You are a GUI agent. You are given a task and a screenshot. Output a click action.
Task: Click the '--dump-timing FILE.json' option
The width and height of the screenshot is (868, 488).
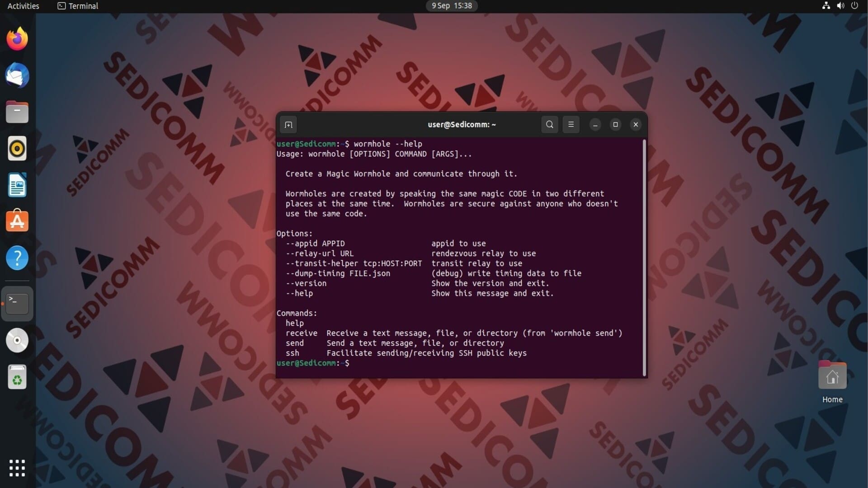338,273
